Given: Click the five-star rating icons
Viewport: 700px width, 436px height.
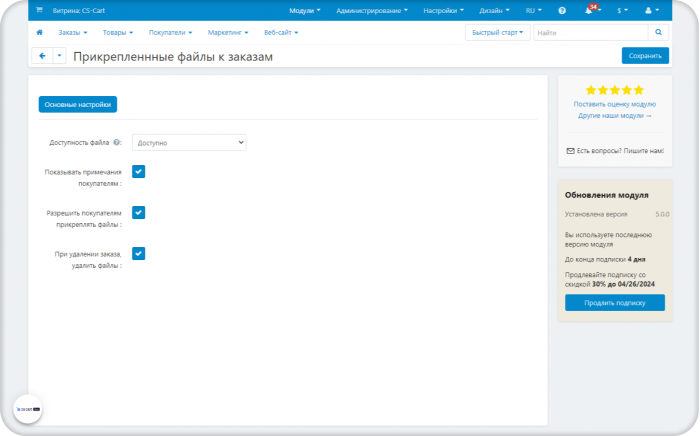Looking at the screenshot, I should pyautogui.click(x=615, y=90).
